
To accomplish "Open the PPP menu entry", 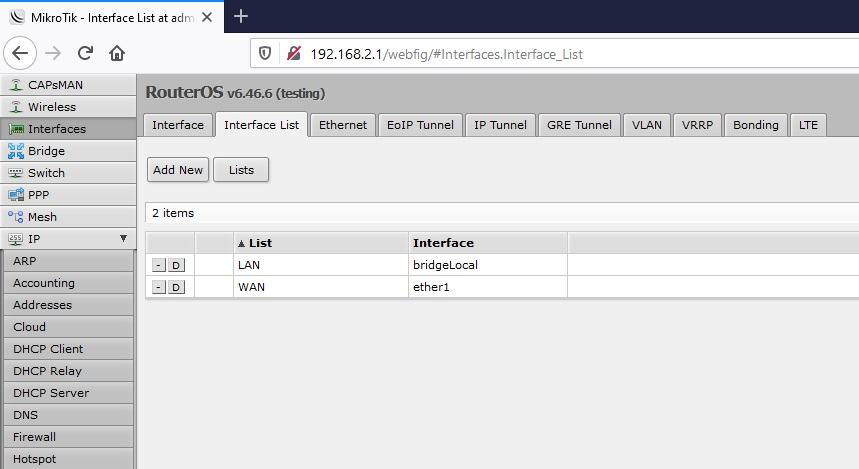I will (68, 195).
